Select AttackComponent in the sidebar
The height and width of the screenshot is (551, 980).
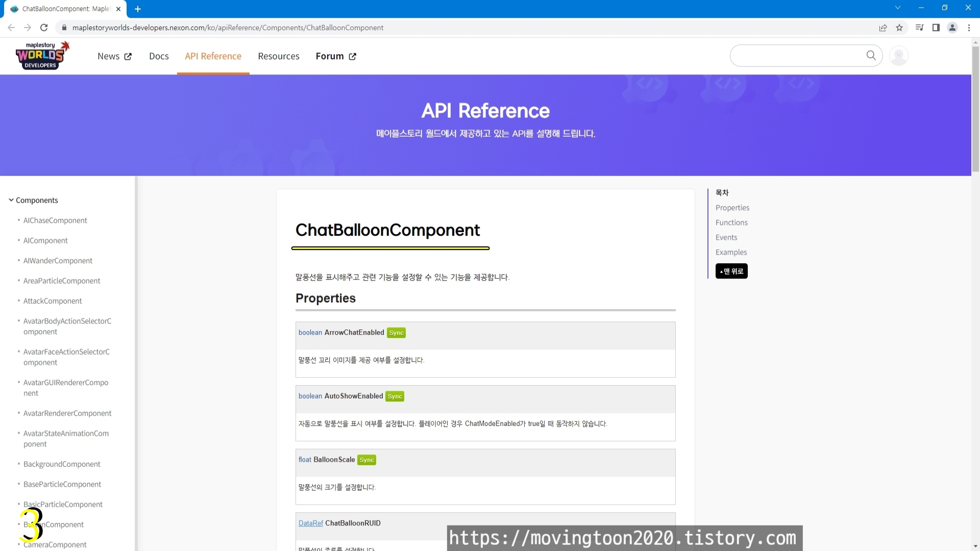53,301
